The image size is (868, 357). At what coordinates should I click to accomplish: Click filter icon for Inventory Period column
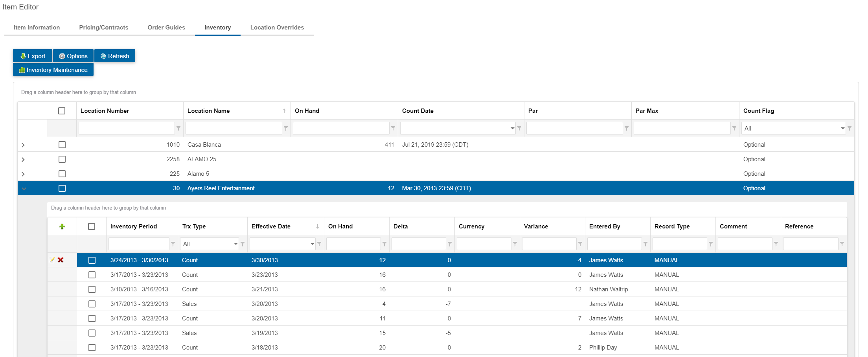pyautogui.click(x=173, y=244)
